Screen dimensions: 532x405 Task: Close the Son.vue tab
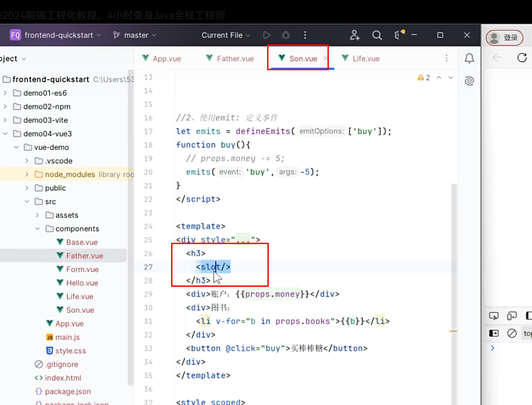pyautogui.click(x=325, y=58)
